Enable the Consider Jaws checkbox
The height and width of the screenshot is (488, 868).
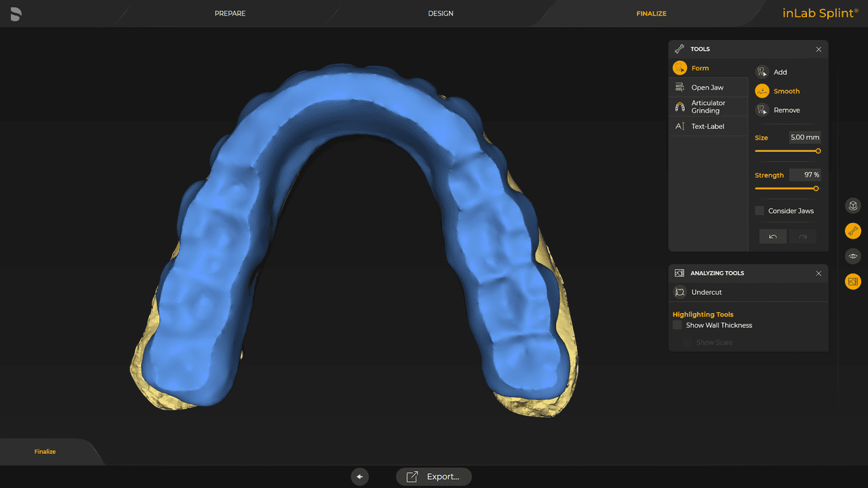pos(759,210)
